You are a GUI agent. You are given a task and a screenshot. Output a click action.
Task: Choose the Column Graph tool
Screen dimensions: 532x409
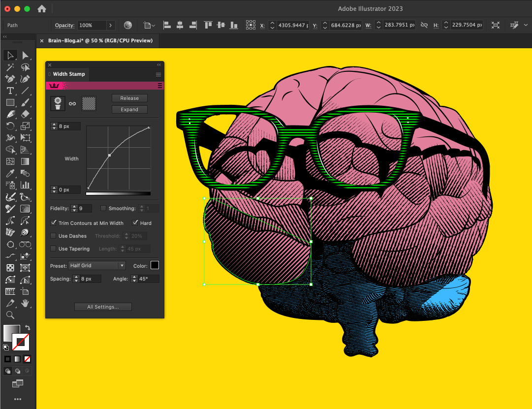[x=25, y=185]
